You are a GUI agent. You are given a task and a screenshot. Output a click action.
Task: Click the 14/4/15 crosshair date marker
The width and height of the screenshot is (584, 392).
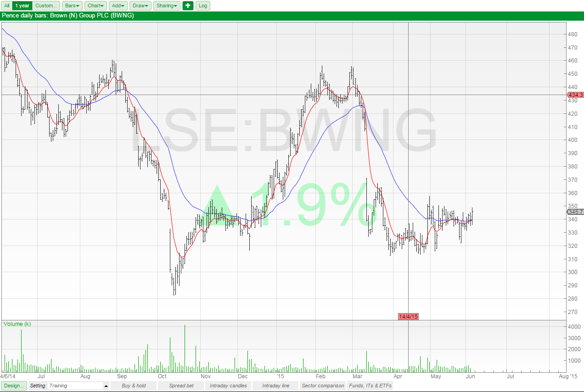[x=408, y=317]
